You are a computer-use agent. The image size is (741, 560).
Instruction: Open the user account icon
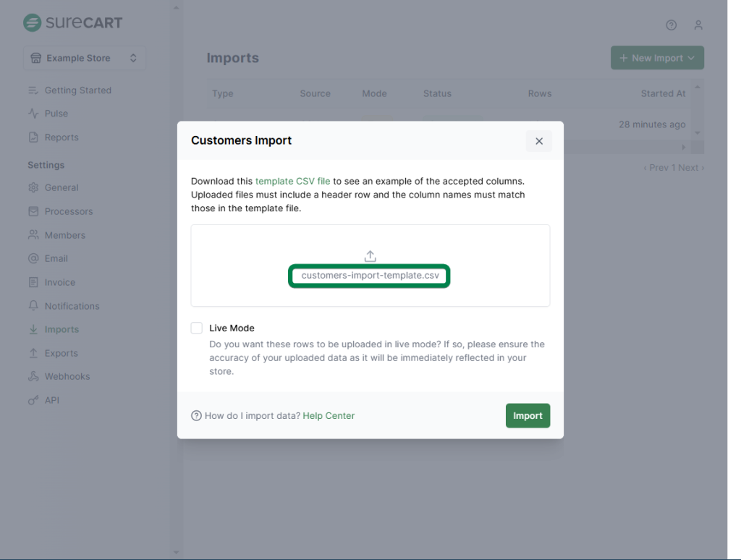click(x=698, y=25)
